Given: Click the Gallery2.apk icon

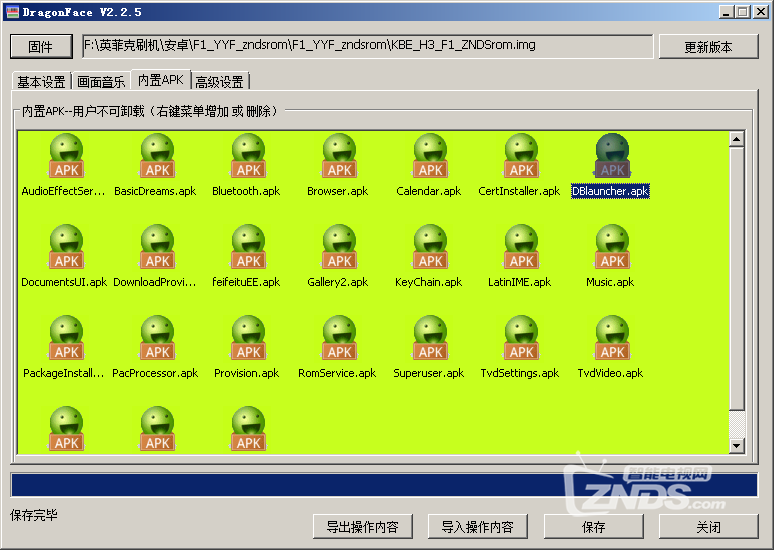Looking at the screenshot, I should 340,247.
